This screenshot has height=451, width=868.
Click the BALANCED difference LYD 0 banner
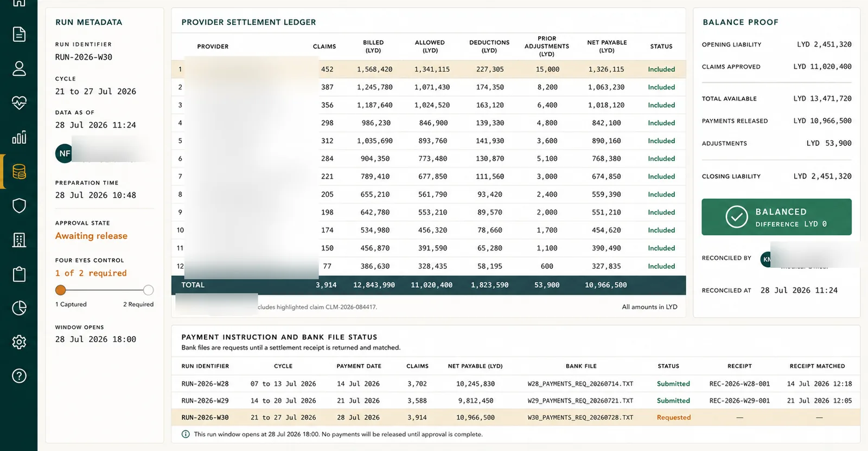click(x=776, y=217)
